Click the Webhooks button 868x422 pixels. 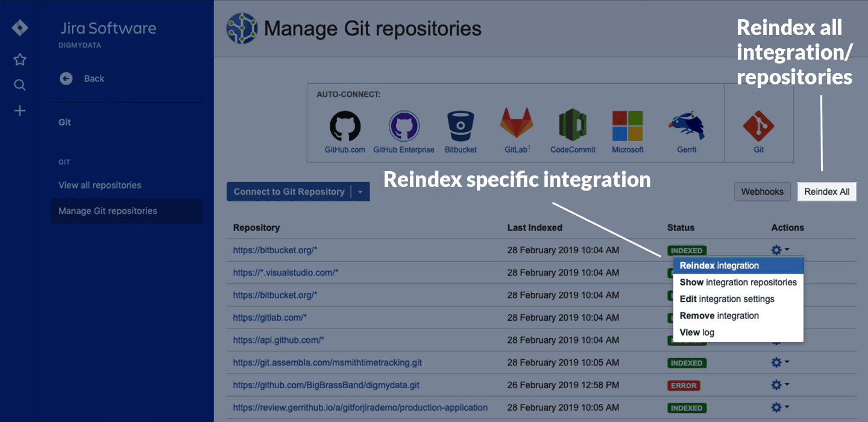click(x=763, y=192)
